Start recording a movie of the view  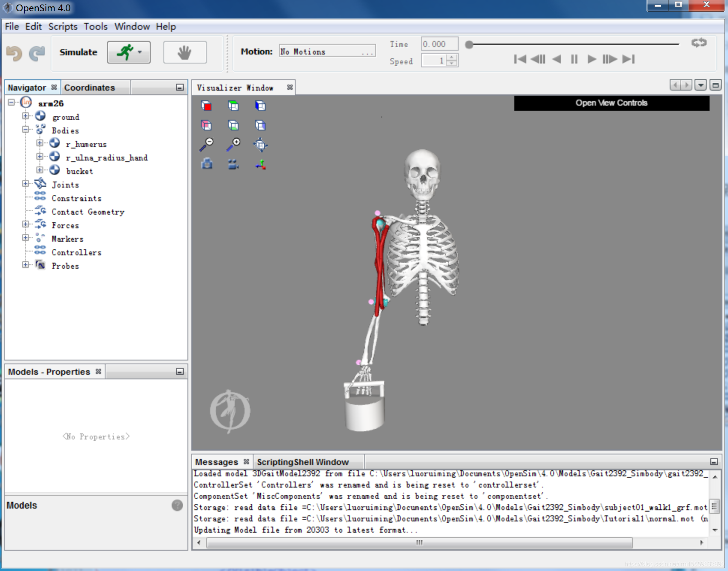coord(233,164)
